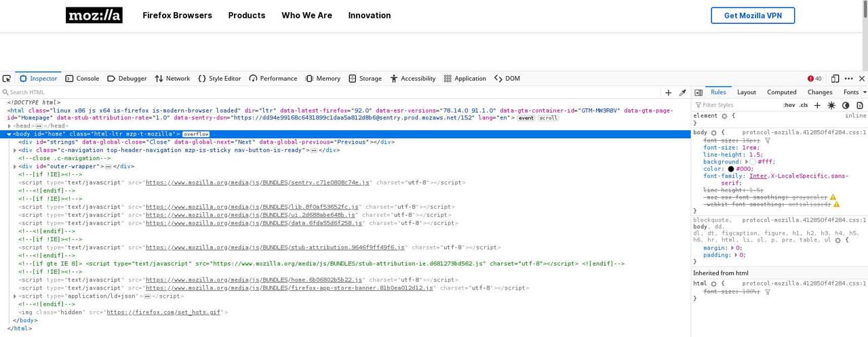Click the create new node plus icon

pyautogui.click(x=669, y=92)
